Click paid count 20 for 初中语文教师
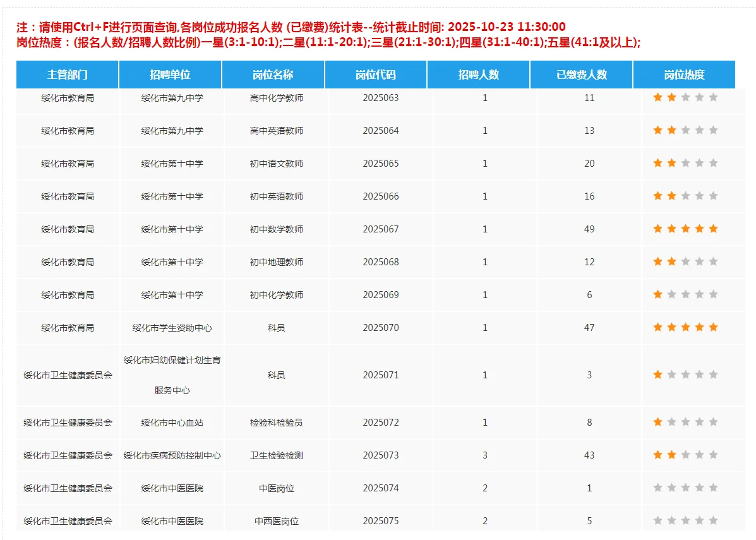Viewport: 756px width, 540px height. point(589,164)
